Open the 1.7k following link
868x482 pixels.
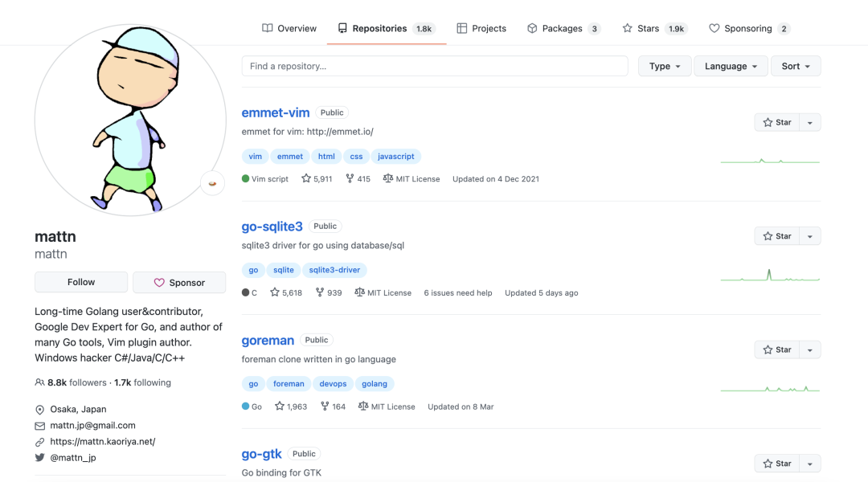click(142, 382)
